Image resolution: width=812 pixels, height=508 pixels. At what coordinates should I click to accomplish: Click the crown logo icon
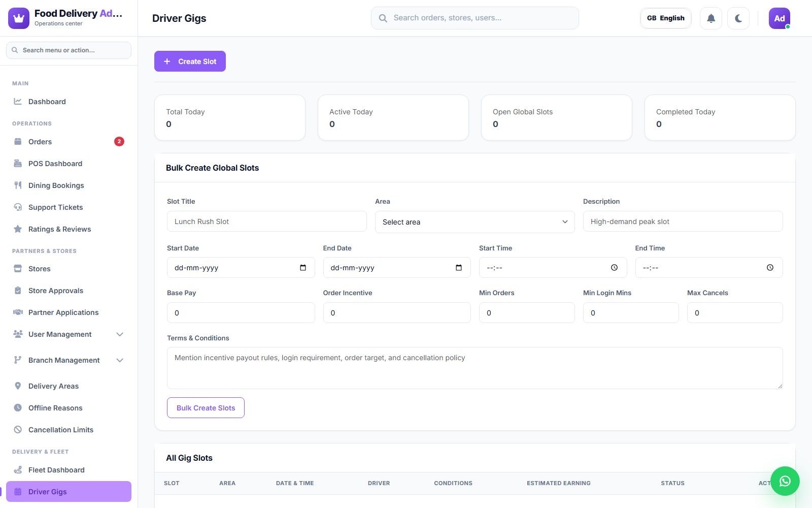[19, 18]
